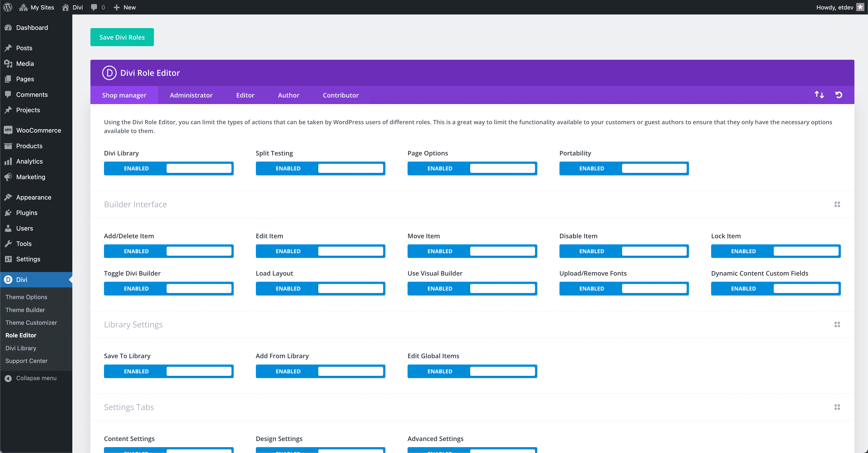Select the Media icon in the admin sidebar
Screen dimensions: 868x453
point(8,63)
